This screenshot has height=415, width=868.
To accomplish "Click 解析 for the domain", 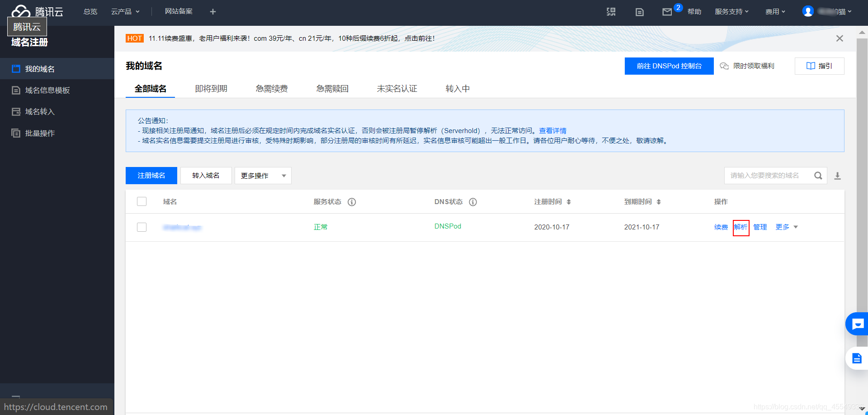I will (741, 227).
